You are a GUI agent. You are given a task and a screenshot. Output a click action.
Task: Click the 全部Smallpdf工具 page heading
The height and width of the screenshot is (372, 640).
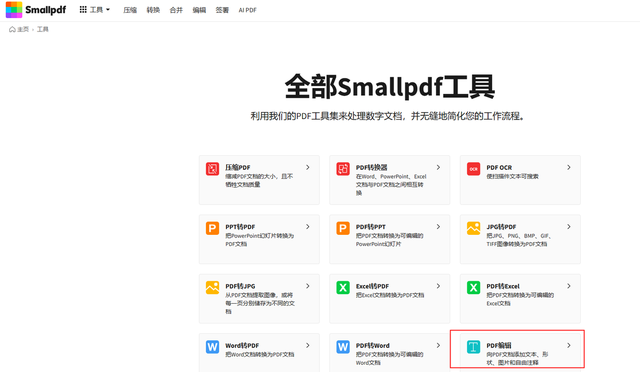coord(390,87)
